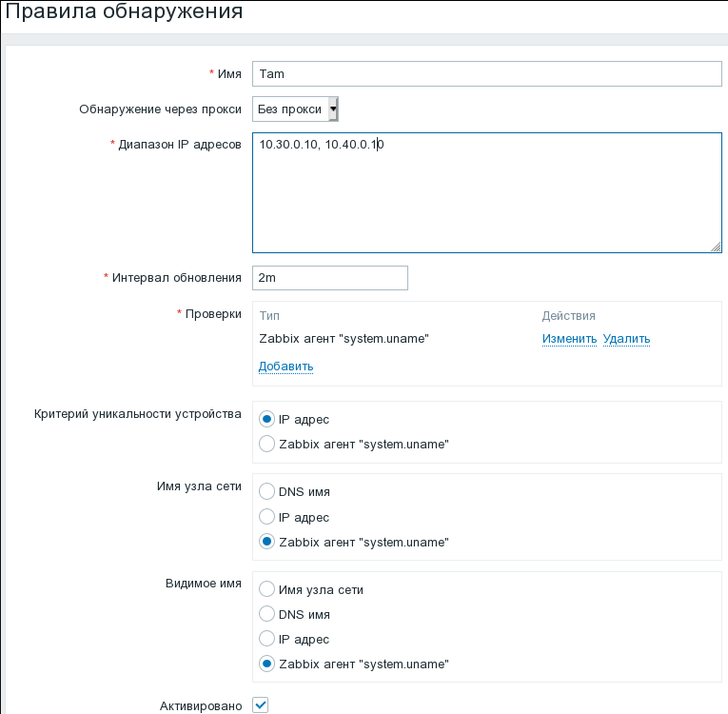Select DNS имя for host name
The height and width of the screenshot is (714, 728).
[x=267, y=492]
